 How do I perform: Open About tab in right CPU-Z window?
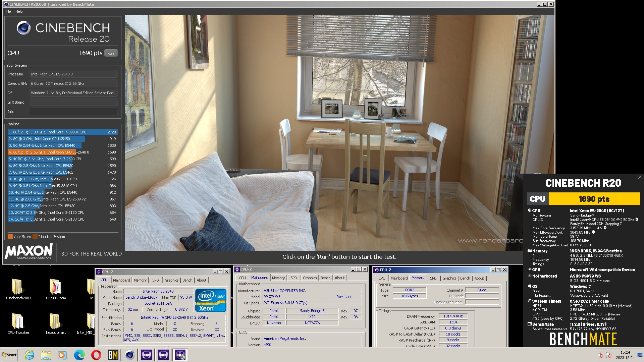click(x=479, y=278)
